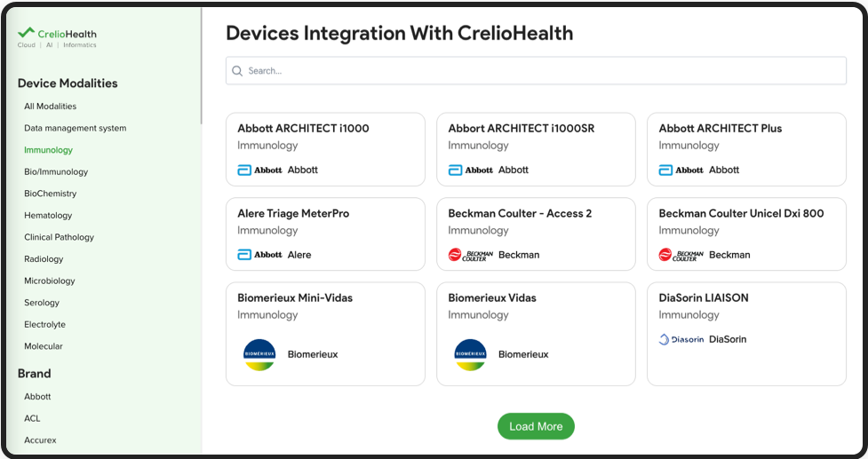Choose Radiology modality
The height and width of the screenshot is (459, 868).
[44, 259]
